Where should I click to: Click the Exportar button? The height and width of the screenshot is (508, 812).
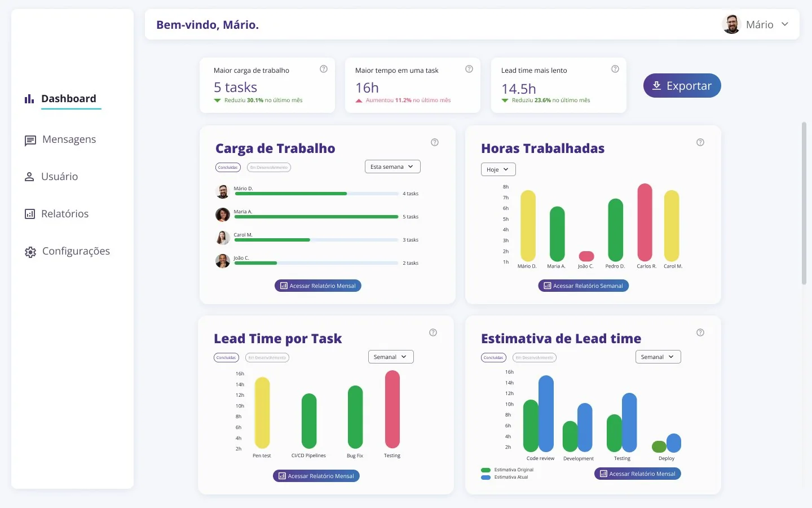click(x=682, y=85)
